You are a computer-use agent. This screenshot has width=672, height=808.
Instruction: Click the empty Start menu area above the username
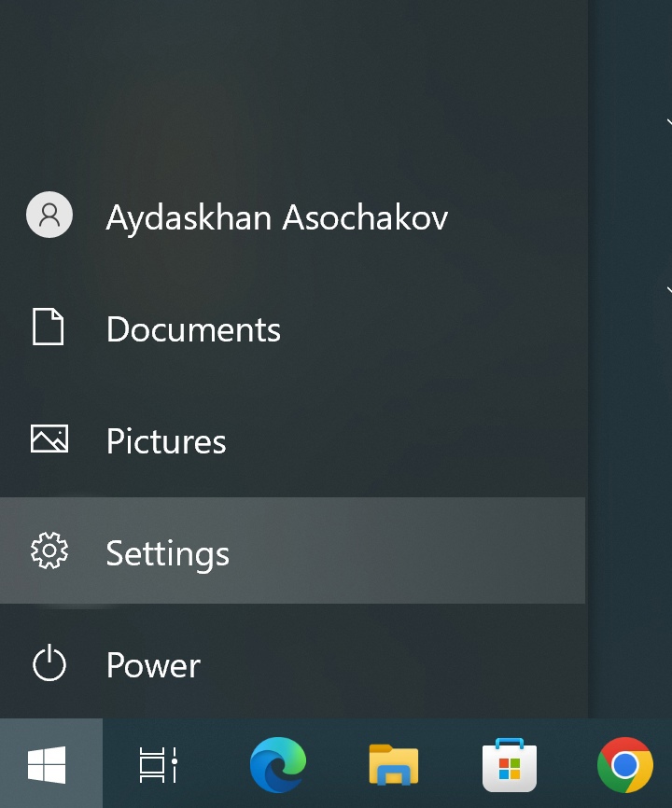[x=280, y=93]
